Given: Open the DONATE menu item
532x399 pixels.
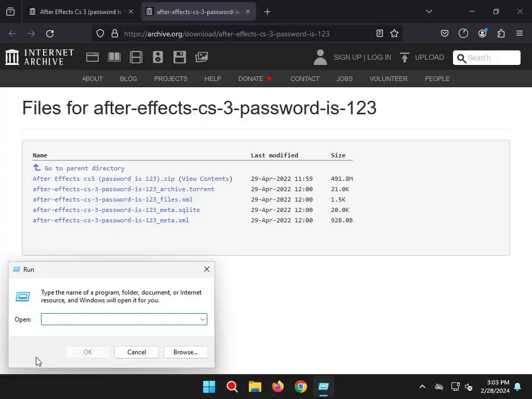Looking at the screenshot, I should [x=255, y=79].
